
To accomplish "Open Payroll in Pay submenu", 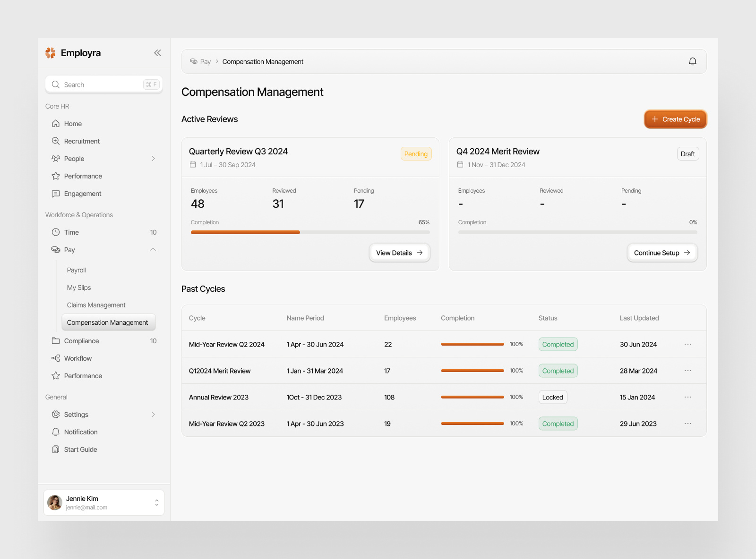I will [x=77, y=270].
